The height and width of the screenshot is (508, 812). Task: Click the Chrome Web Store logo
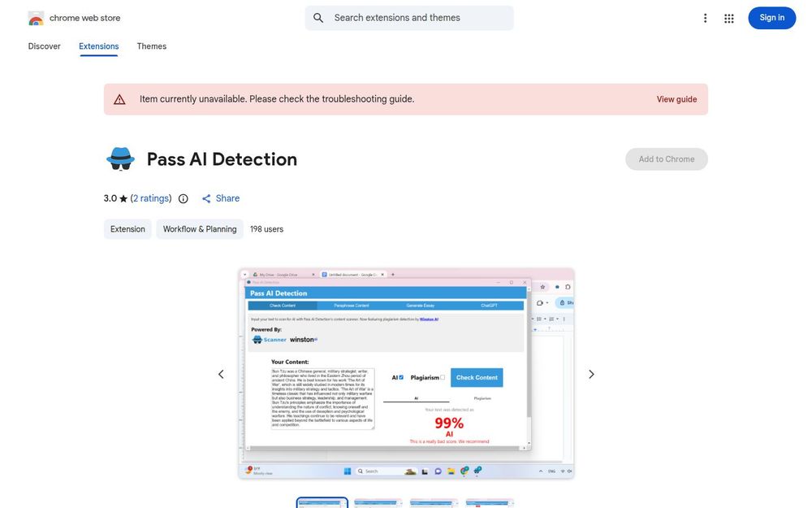pos(36,18)
